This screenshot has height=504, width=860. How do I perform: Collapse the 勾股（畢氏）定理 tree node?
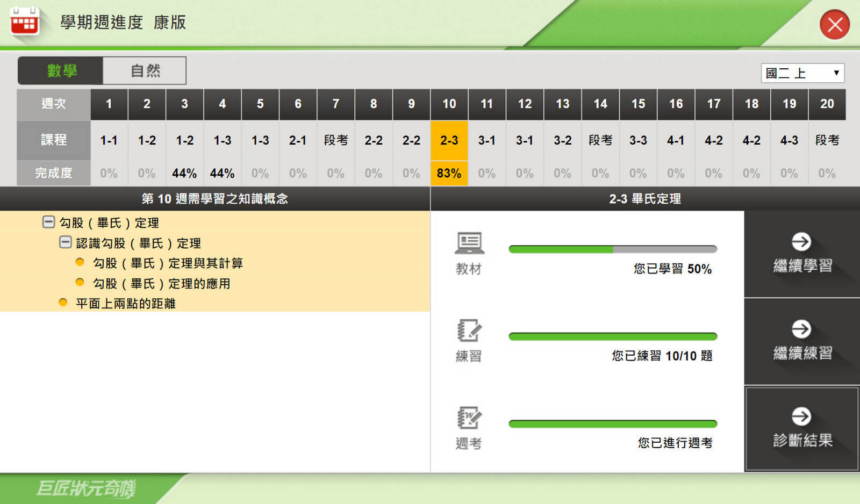[x=48, y=222]
